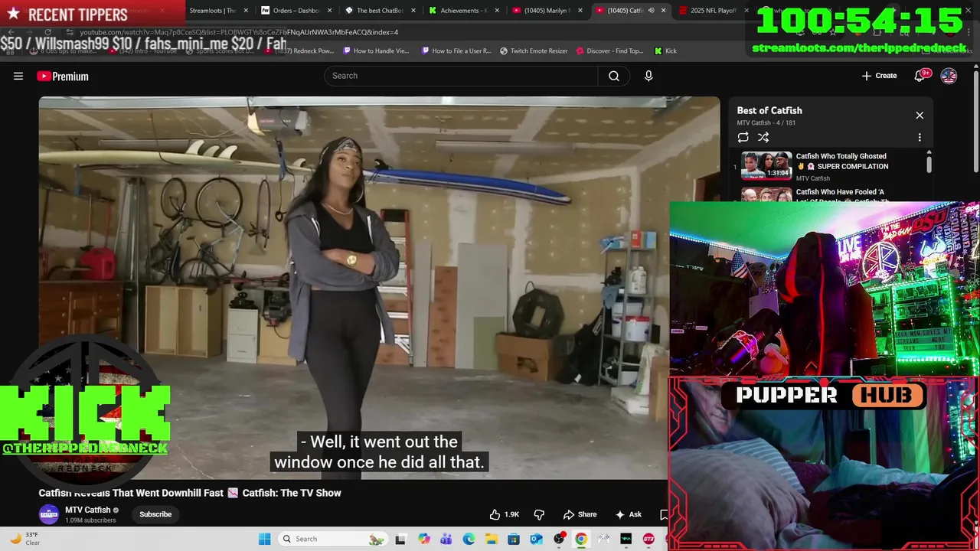Open 'Catfish Who Totally Ghosted' playlist thumbnail
The image size is (980, 551).
[x=766, y=166]
